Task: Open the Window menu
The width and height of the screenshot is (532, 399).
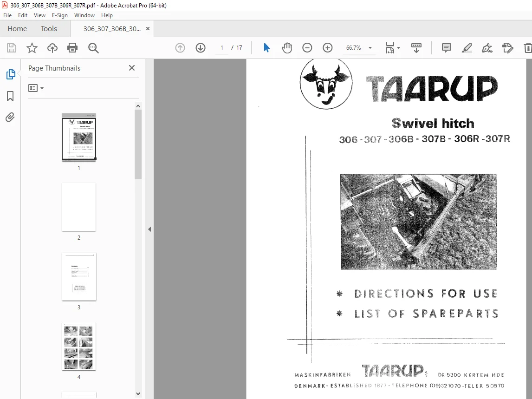Action: (x=84, y=15)
